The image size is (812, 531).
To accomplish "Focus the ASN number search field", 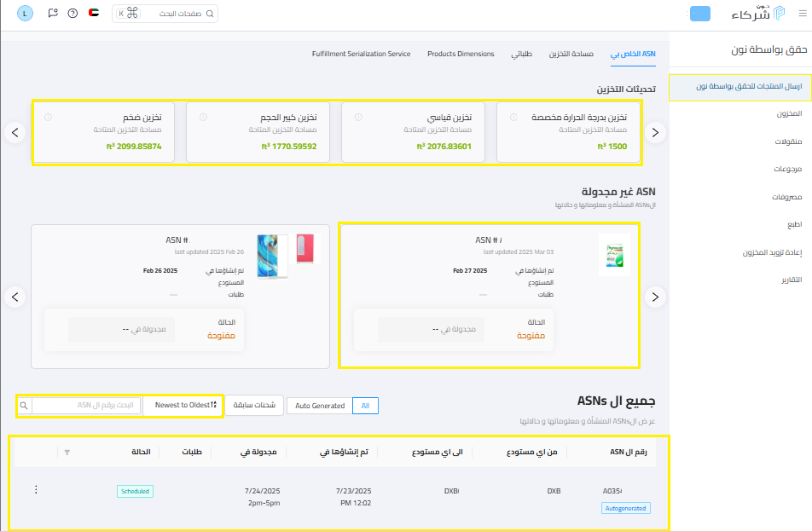I will coord(86,405).
